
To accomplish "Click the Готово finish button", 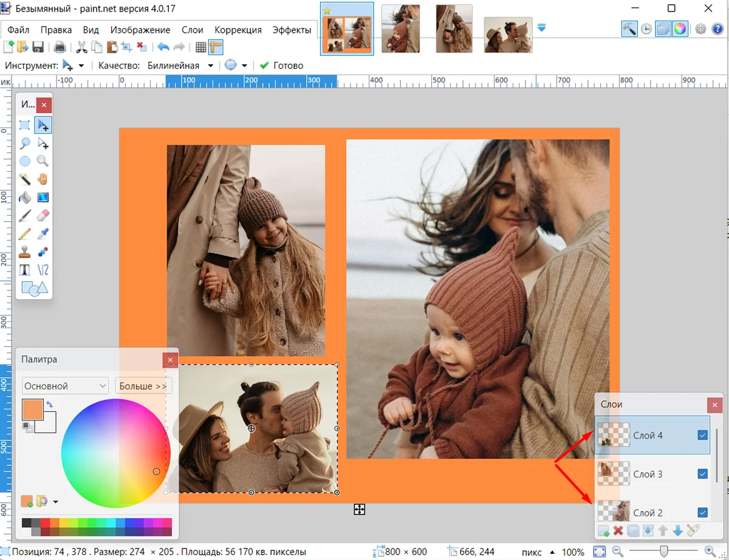I will pos(281,66).
